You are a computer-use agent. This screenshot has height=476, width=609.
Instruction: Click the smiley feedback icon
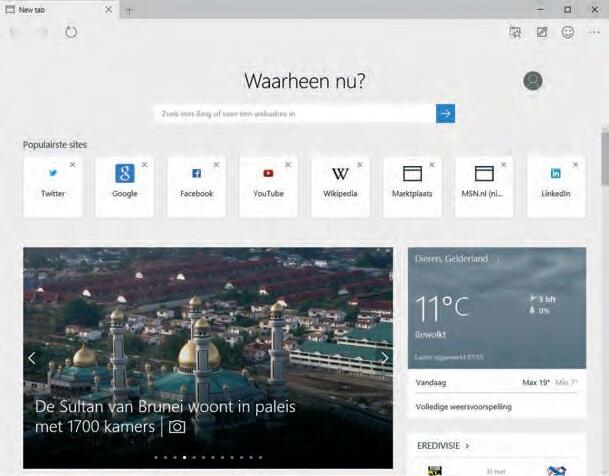pyautogui.click(x=568, y=32)
